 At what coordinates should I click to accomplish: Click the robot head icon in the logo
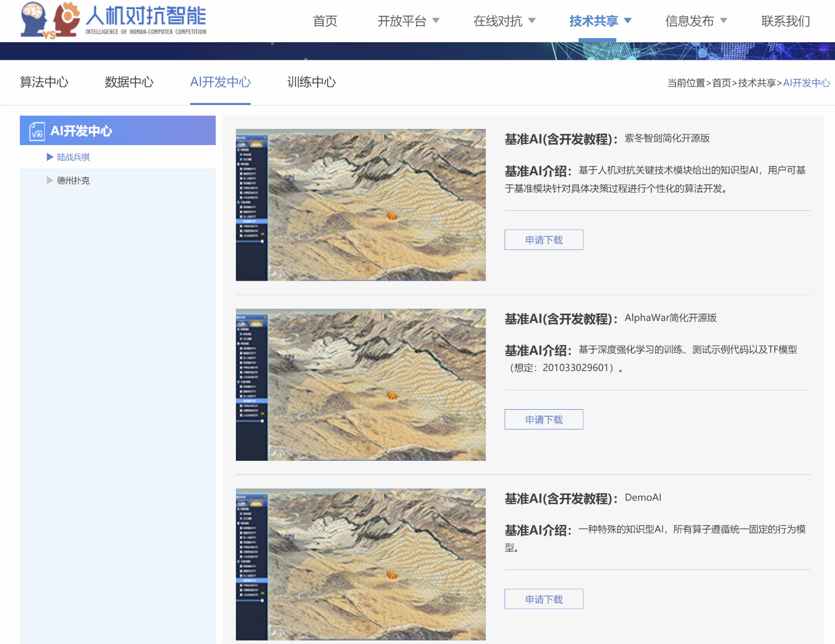click(x=67, y=20)
